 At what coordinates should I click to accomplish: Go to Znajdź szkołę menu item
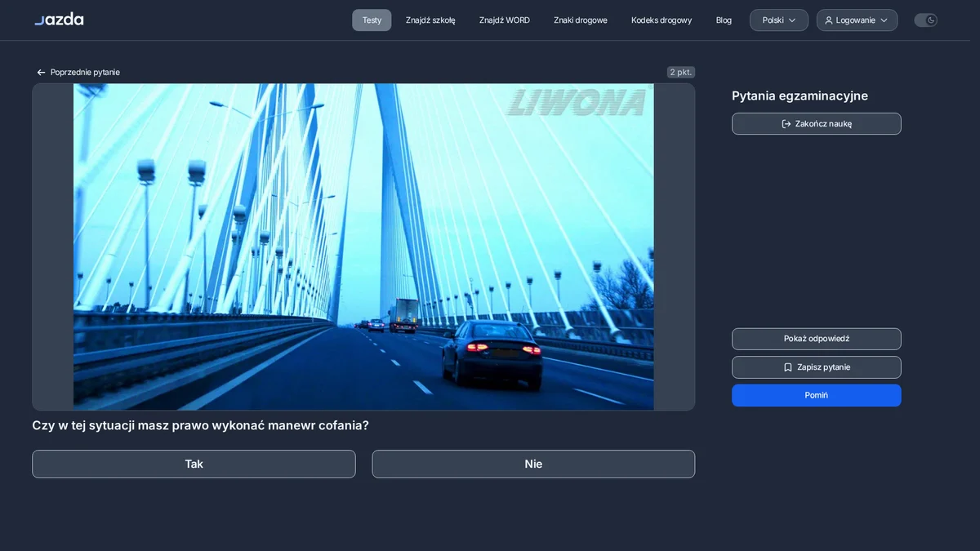pos(430,20)
